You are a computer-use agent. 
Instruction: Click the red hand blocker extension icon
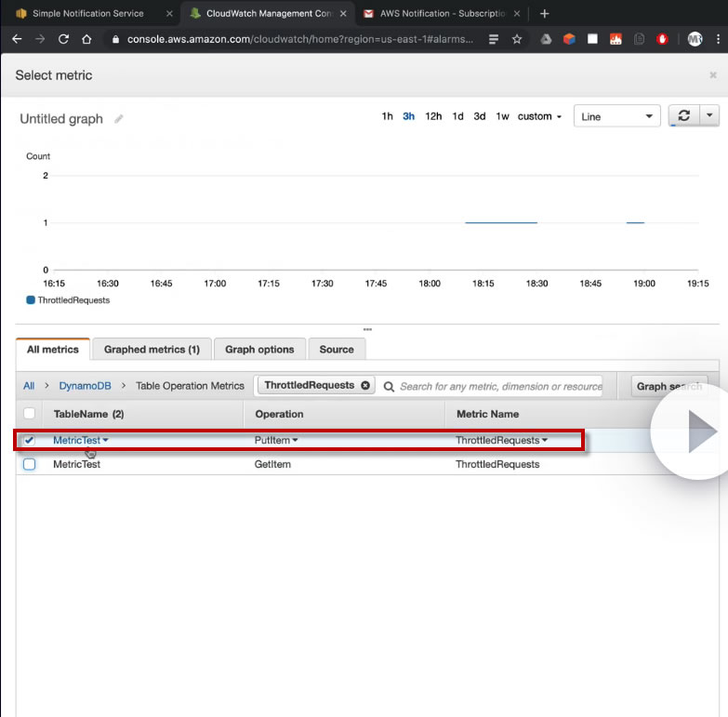[x=663, y=39]
